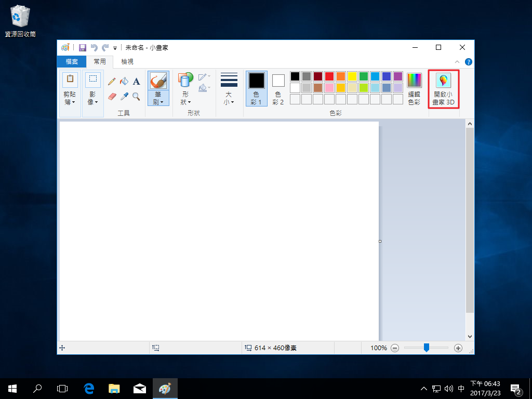Screen dimensions: 532x399
Task: Activate the Color 2 selector
Action: tap(278, 88)
